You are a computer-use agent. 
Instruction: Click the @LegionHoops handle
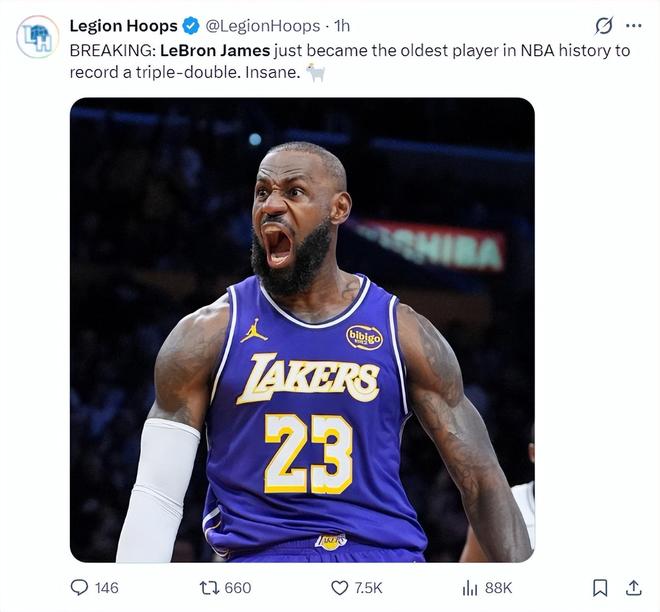263,26
